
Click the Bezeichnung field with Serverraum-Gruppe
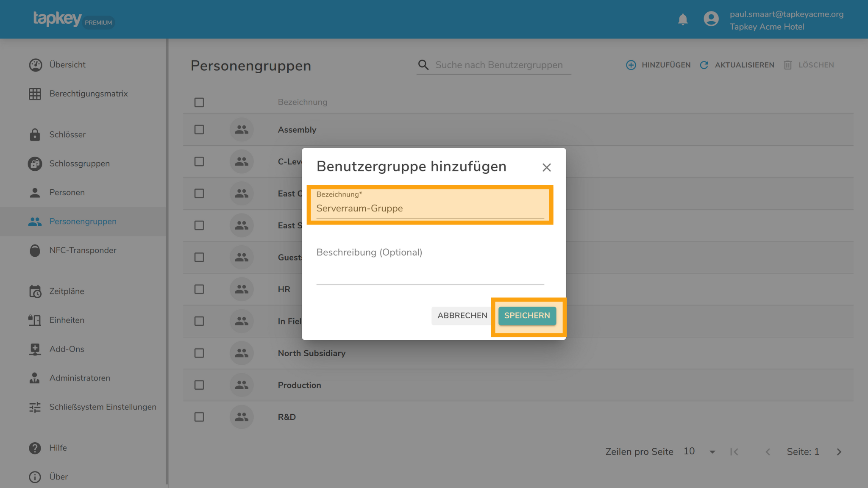click(x=430, y=205)
